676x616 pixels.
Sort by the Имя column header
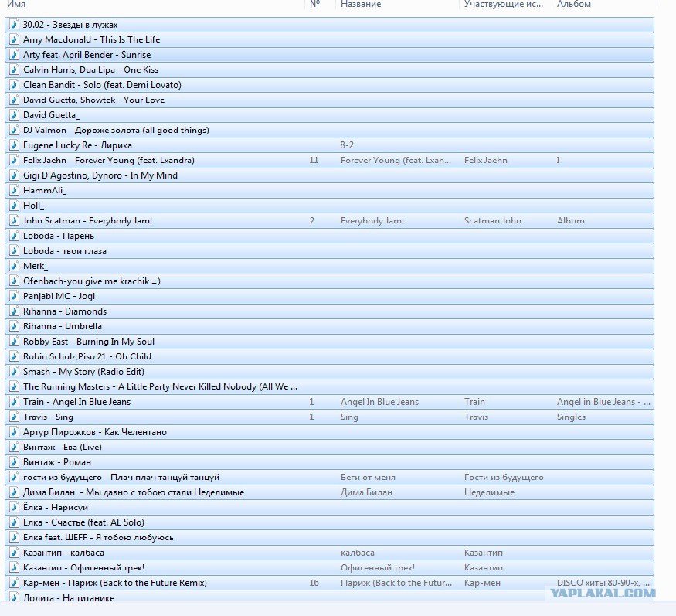pyautogui.click(x=16, y=5)
